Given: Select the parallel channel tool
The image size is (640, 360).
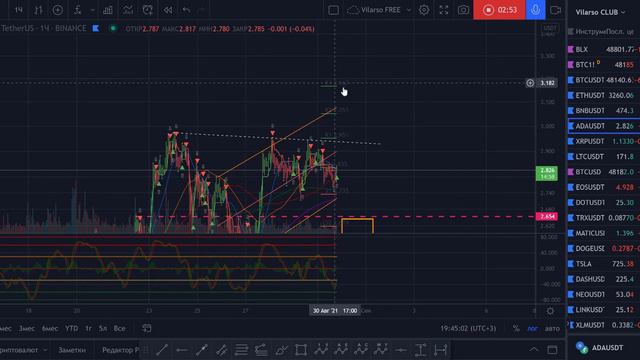Looking at the screenshot, I should (x=222, y=350).
